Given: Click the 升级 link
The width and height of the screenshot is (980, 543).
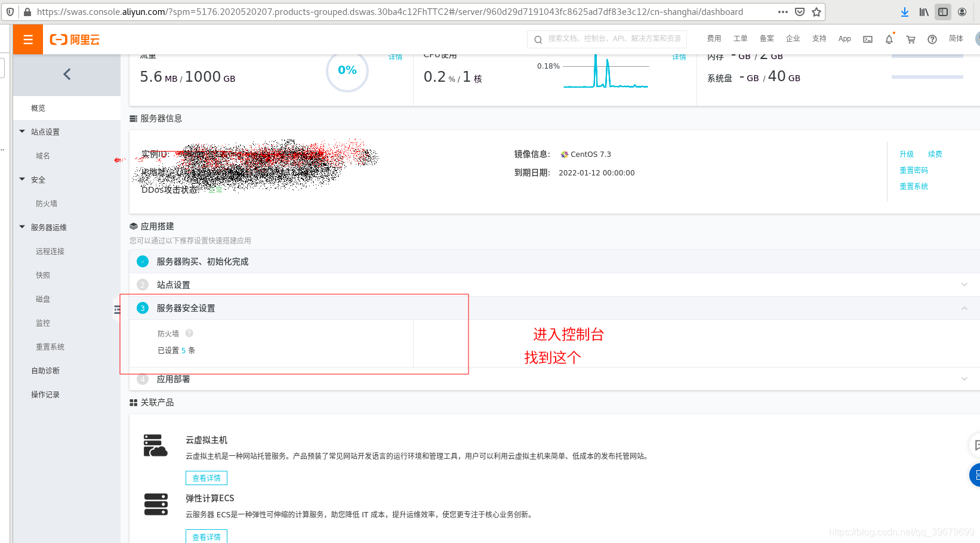Looking at the screenshot, I should coord(907,154).
